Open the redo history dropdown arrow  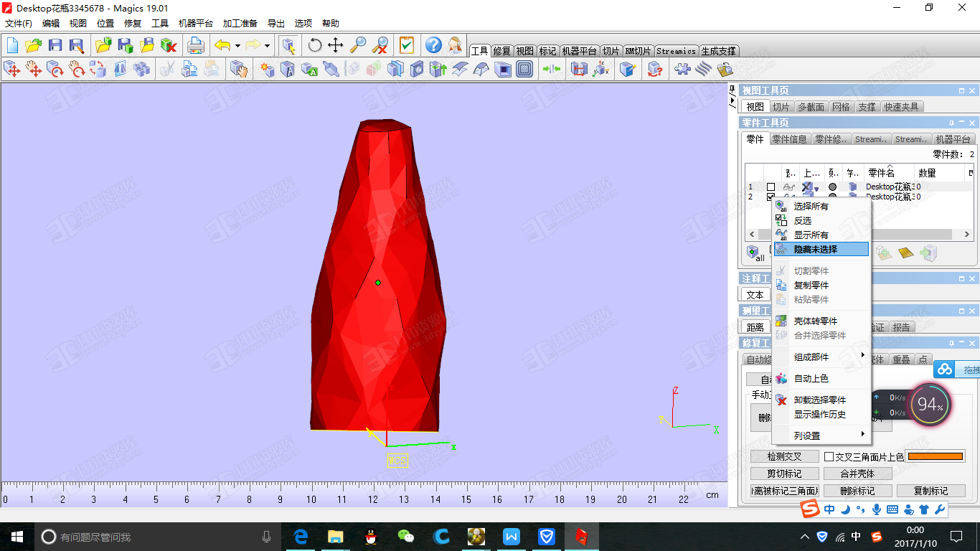(267, 45)
